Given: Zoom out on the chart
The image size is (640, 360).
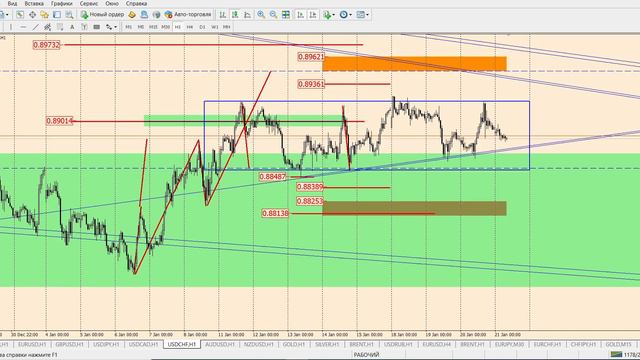Looking at the screenshot, I should pyautogui.click(x=273, y=15).
